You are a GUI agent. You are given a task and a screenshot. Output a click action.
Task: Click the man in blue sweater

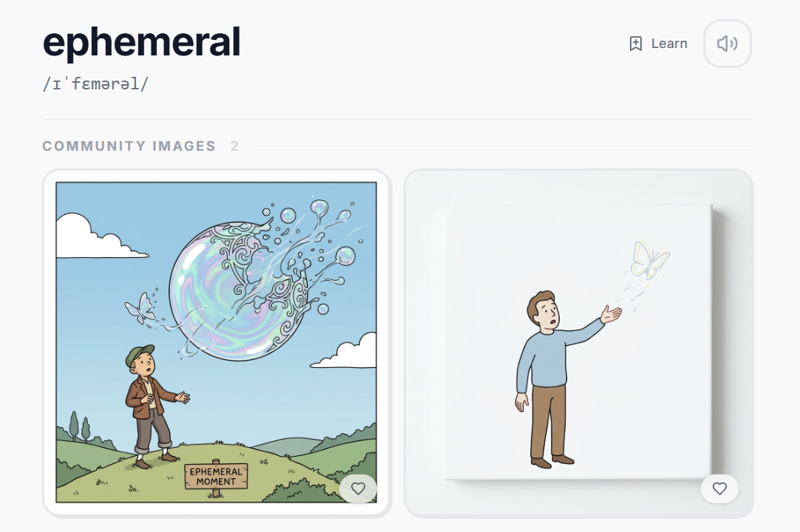click(x=561, y=378)
